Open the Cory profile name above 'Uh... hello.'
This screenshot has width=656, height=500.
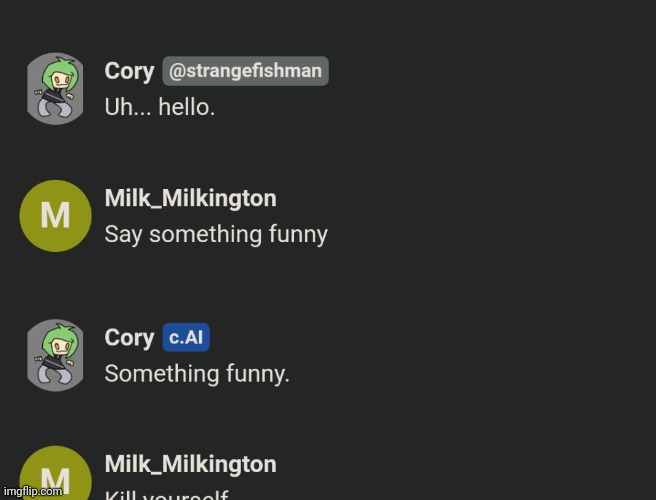click(x=129, y=72)
